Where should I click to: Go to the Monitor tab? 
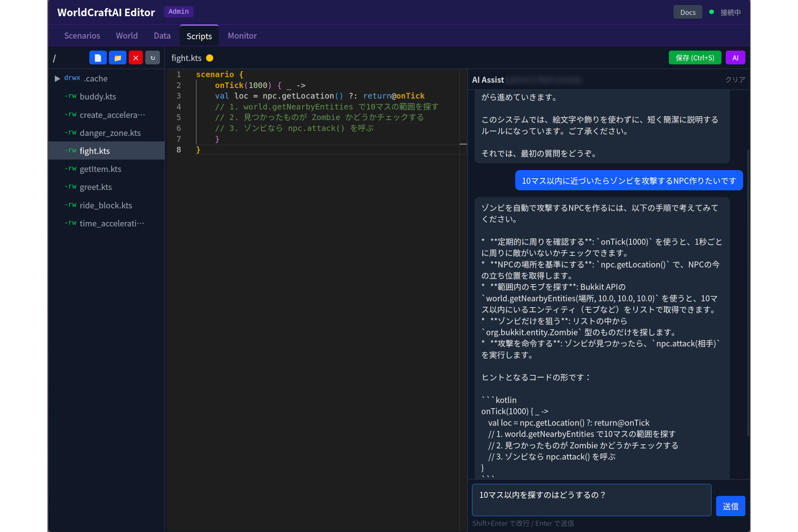242,36
